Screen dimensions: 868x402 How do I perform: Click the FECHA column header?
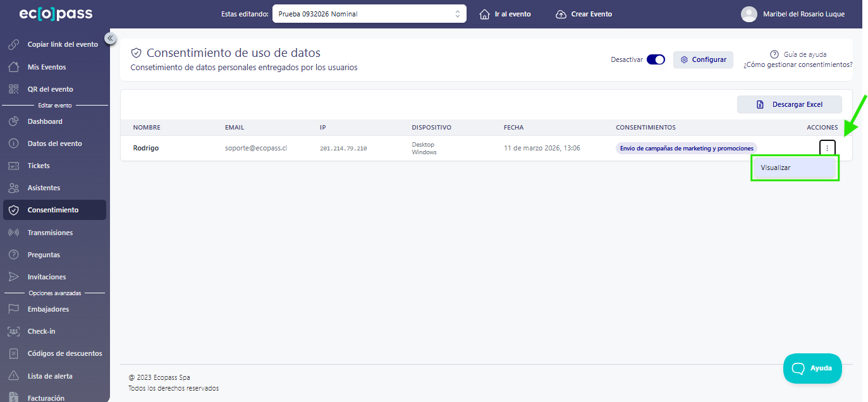click(514, 127)
